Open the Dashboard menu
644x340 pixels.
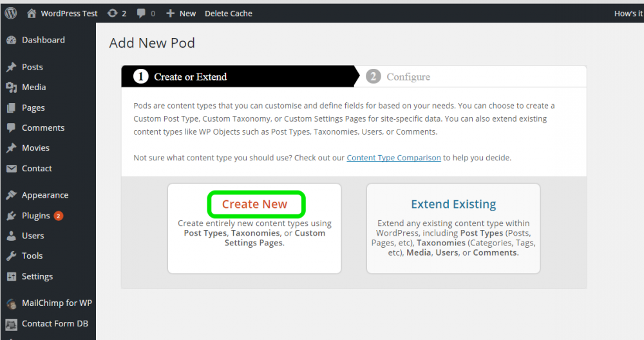pos(43,40)
